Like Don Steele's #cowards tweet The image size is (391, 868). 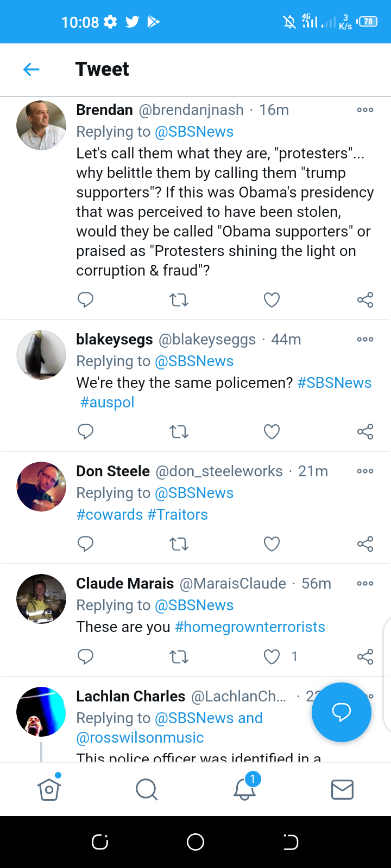click(x=272, y=544)
